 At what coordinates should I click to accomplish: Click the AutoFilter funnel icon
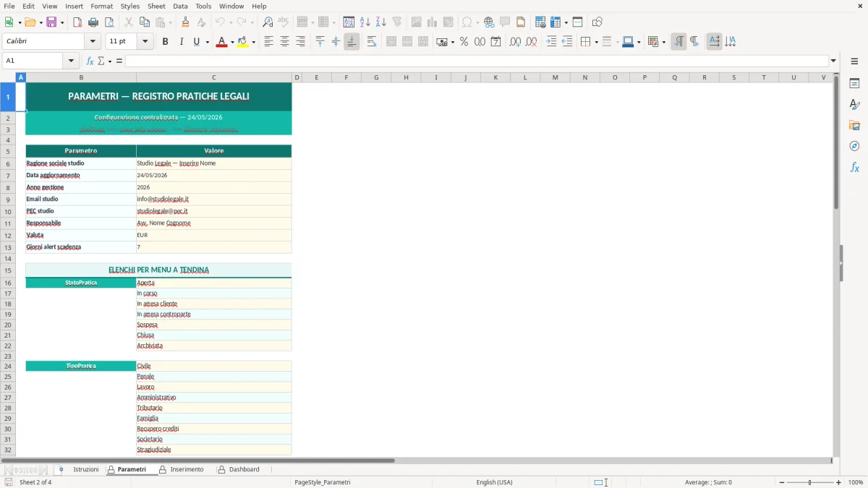397,22
